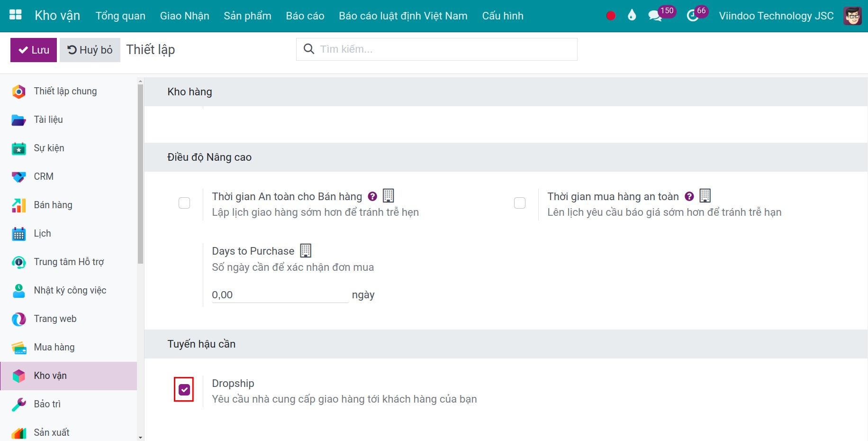This screenshot has height=441, width=868.
Task: Open Sự kiện settings in sidebar
Action: (x=69, y=148)
